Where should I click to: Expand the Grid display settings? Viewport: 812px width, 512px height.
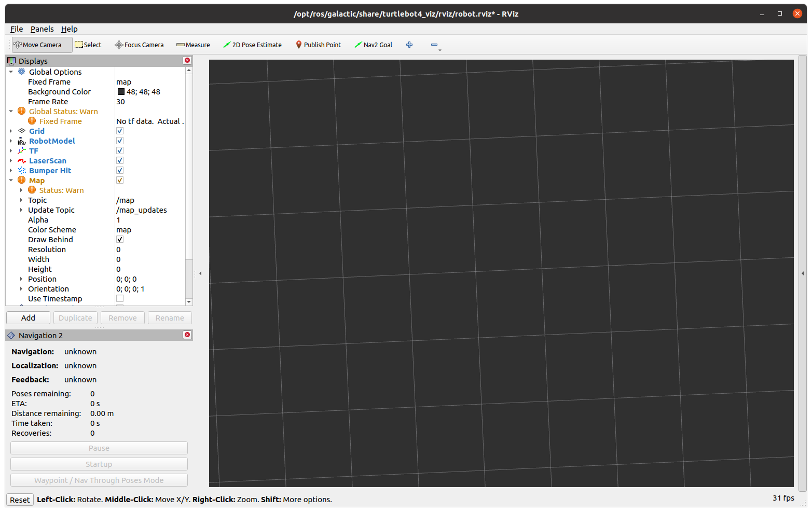coord(11,131)
